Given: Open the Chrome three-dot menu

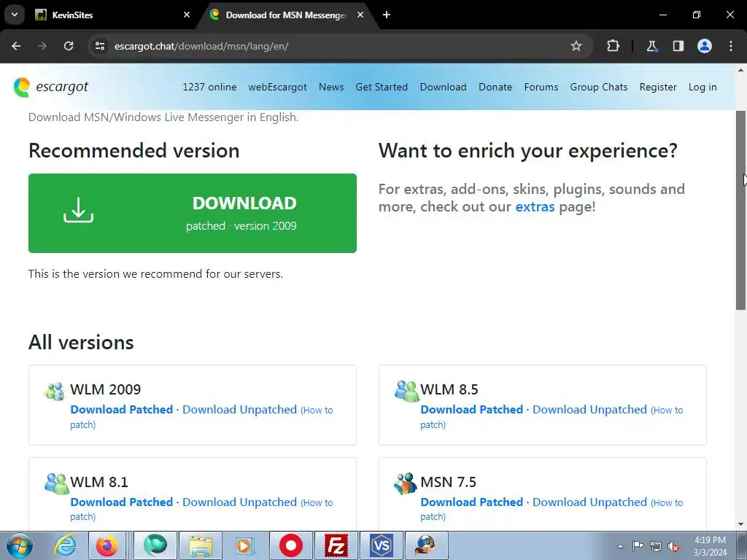Looking at the screenshot, I should click(731, 46).
